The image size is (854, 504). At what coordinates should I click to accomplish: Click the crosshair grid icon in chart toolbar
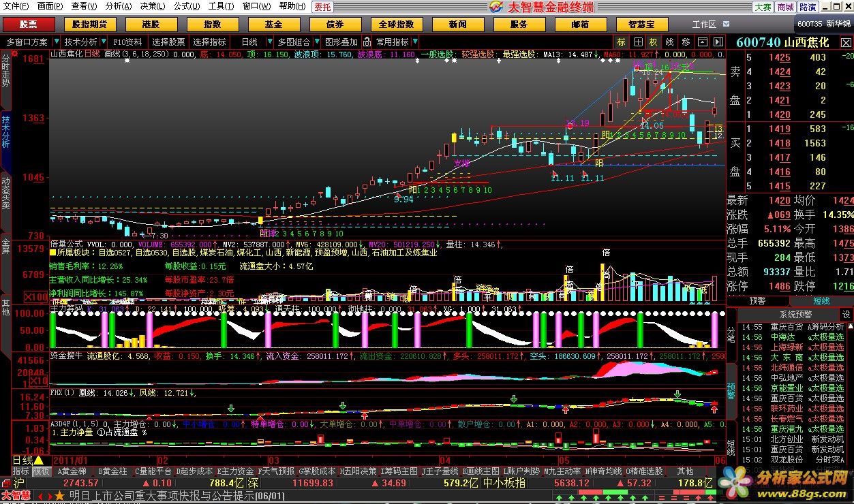tap(637, 42)
